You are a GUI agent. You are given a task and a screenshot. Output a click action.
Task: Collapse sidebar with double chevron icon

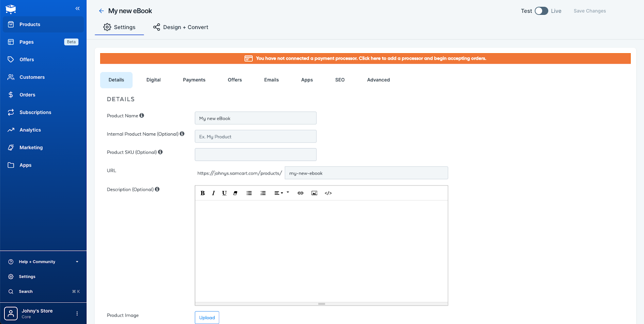pyautogui.click(x=77, y=8)
